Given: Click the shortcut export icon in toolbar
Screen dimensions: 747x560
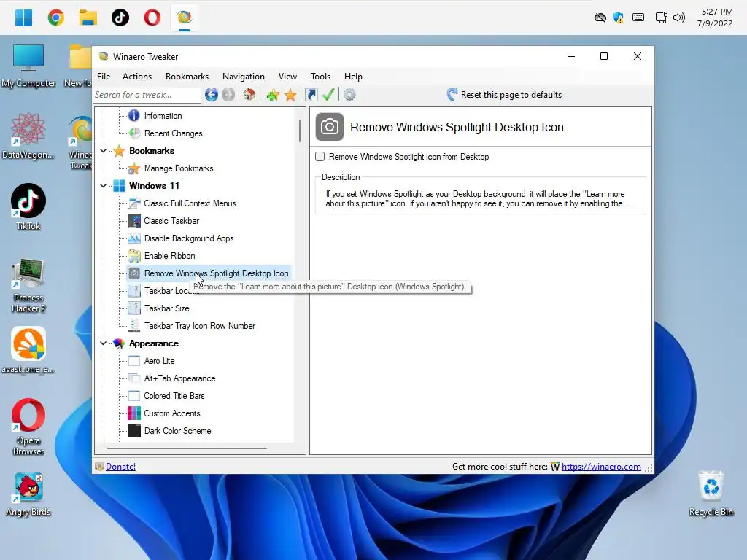Looking at the screenshot, I should click(x=311, y=94).
